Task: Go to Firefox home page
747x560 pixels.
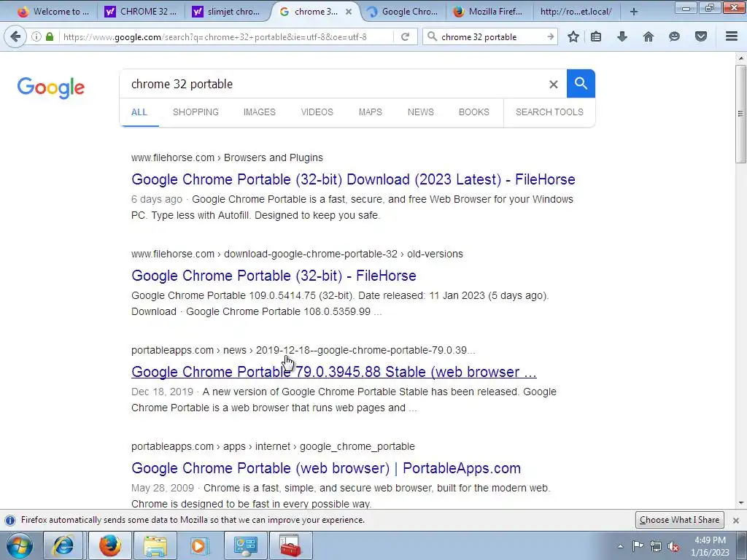Action: point(649,36)
